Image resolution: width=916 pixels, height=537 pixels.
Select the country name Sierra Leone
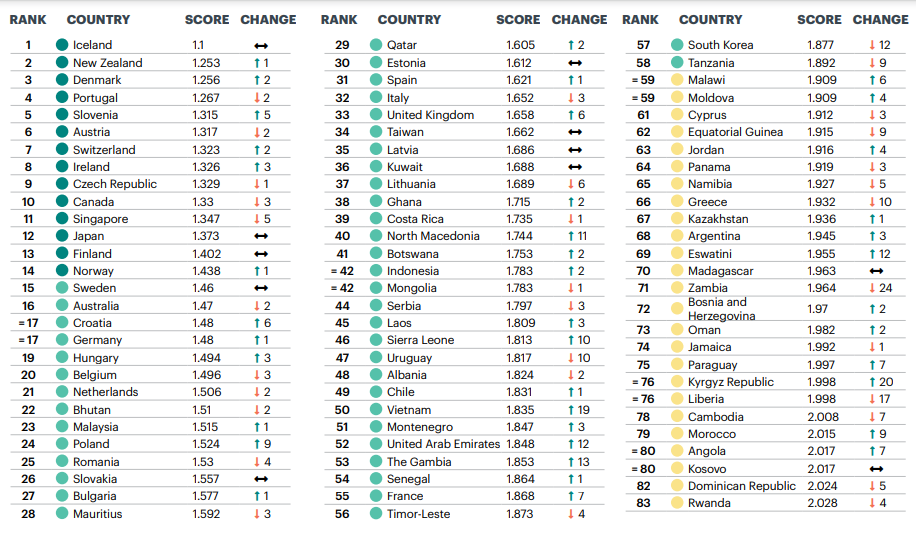421,339
